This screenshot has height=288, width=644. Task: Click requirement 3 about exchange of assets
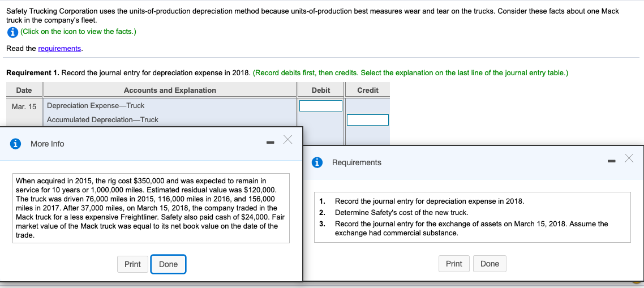pyautogui.click(x=471, y=229)
